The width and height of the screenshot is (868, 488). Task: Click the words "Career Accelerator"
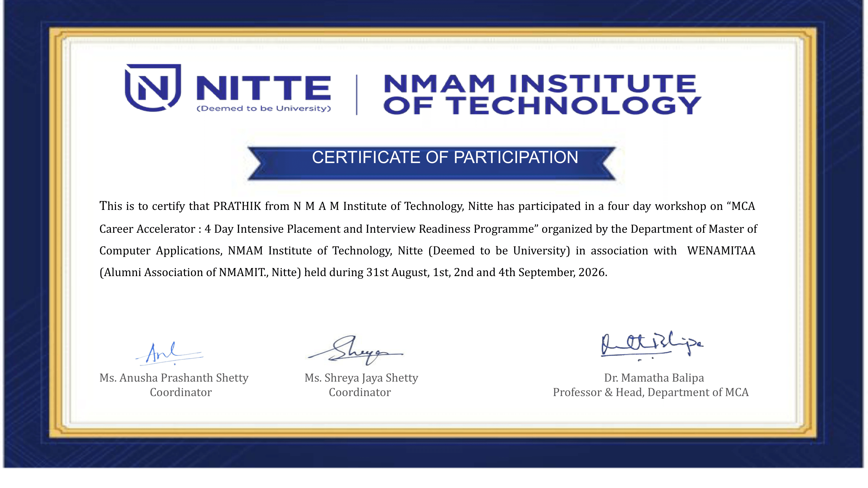pyautogui.click(x=147, y=229)
